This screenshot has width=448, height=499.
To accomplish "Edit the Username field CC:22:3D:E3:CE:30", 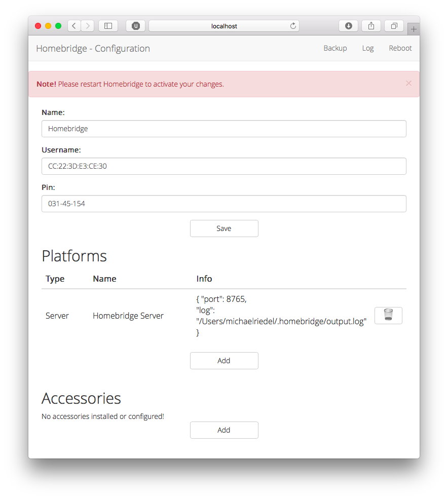I will [224, 166].
